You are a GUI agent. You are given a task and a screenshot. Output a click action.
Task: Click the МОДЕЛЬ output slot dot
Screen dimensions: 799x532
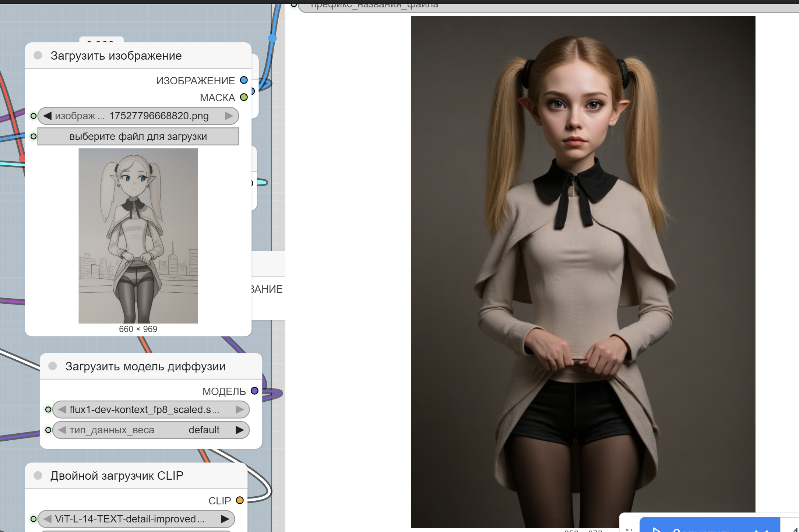[x=254, y=391]
